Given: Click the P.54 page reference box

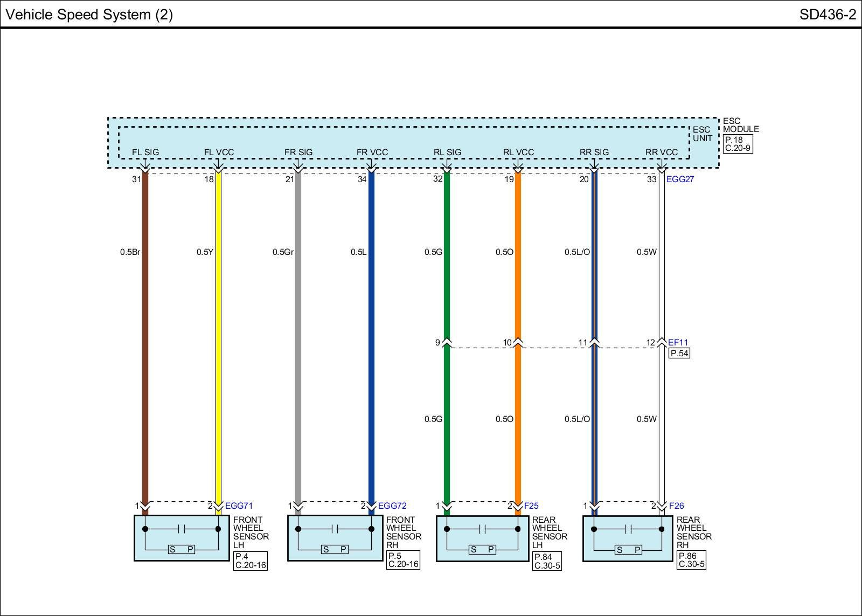Looking at the screenshot, I should tap(679, 354).
